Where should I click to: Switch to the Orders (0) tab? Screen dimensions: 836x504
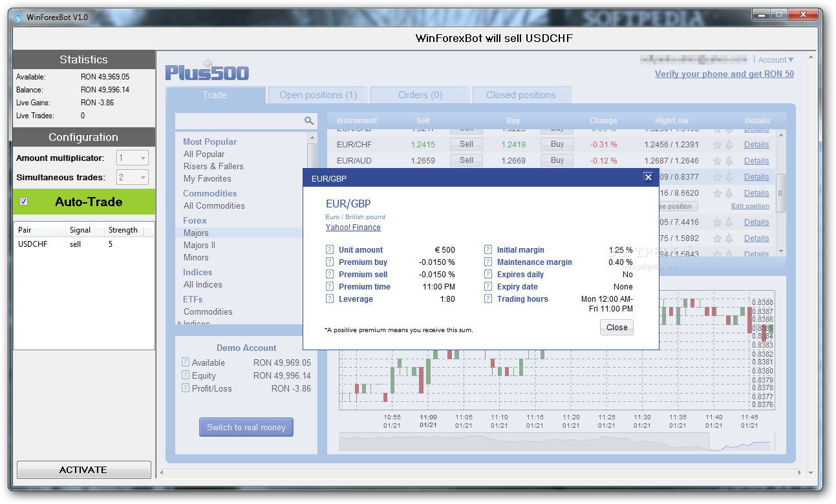click(420, 95)
